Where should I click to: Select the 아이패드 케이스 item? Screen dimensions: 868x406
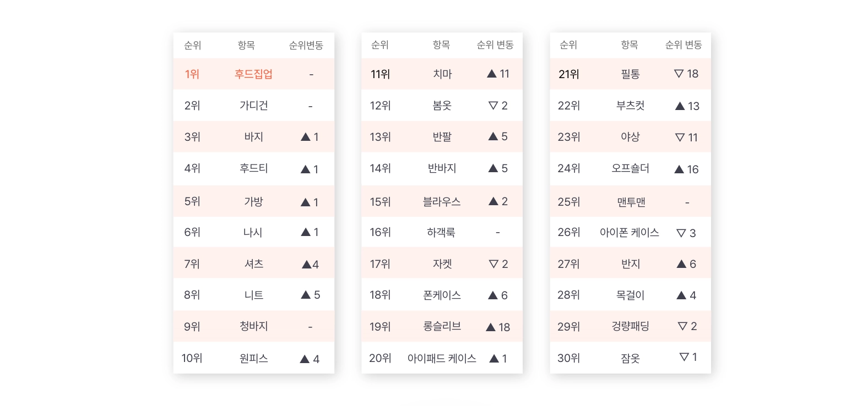point(442,358)
